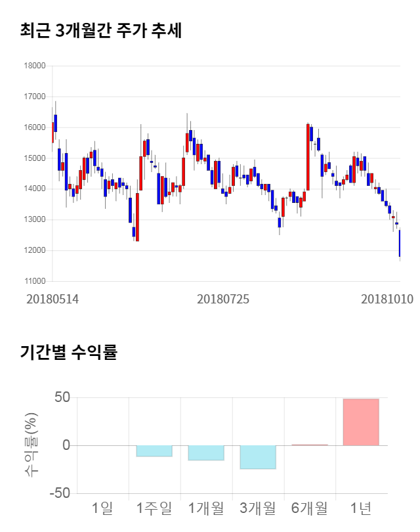Viewport: 420px width, 532px height.
Task: Click the 50 value on the return axis
Action: [x=62, y=397]
